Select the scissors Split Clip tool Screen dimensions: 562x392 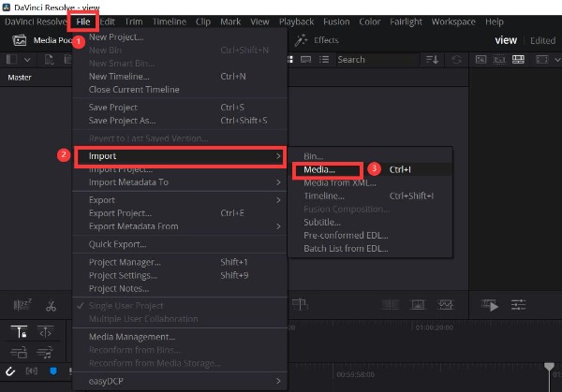coord(51,306)
